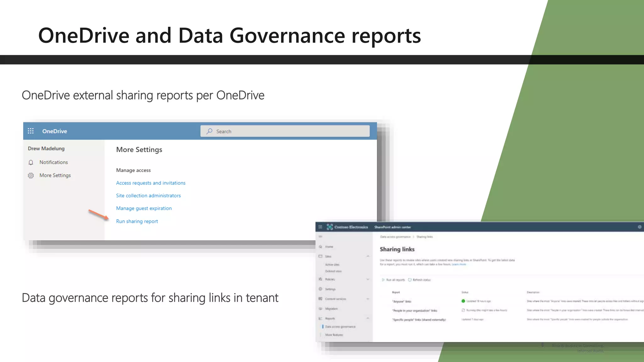Open Notifications in OneDrive sidebar
The image size is (644, 362).
pyautogui.click(x=53, y=162)
